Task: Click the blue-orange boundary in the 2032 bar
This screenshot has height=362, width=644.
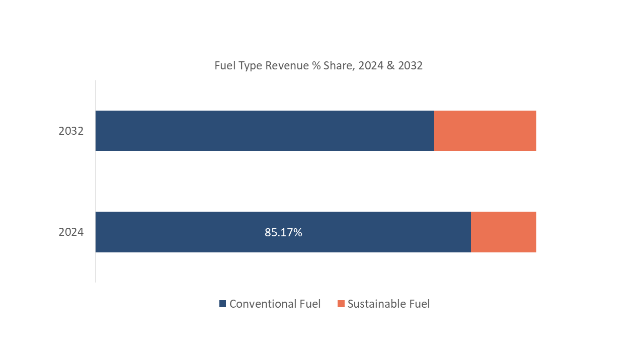Action: (x=434, y=131)
